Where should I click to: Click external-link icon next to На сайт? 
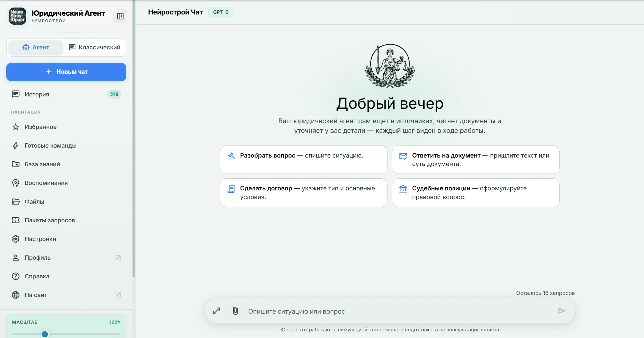pyautogui.click(x=118, y=295)
